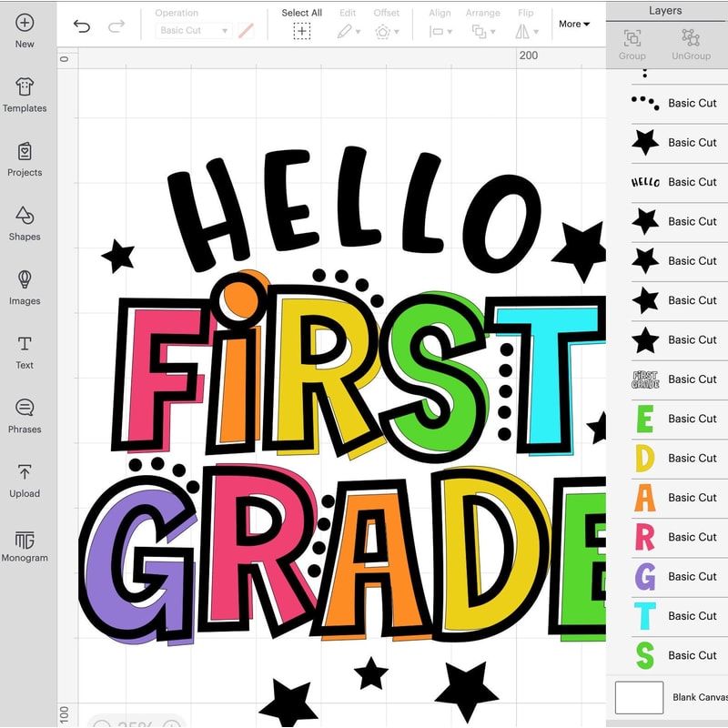Switch to the Layers panel tab

(665, 10)
